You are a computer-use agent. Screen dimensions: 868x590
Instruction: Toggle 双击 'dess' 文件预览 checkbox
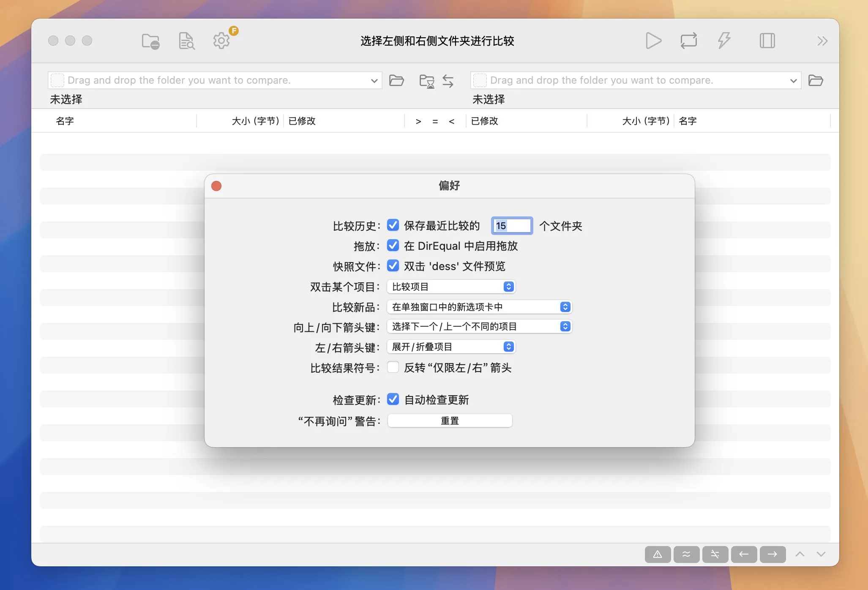[x=393, y=266]
